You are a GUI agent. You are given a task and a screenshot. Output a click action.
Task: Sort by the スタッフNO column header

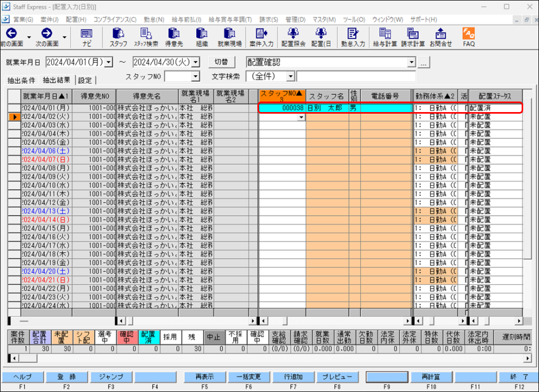click(x=282, y=96)
